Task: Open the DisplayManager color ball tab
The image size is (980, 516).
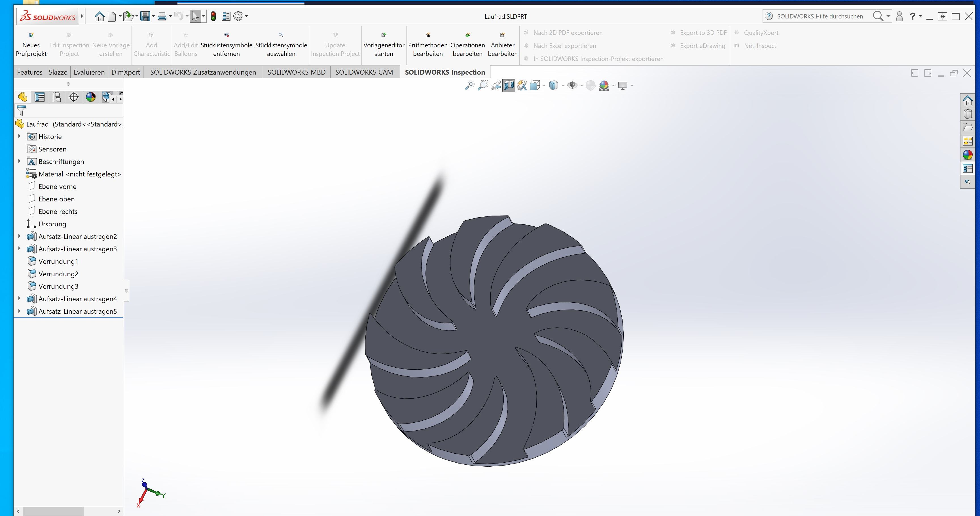Action: pyautogui.click(x=90, y=97)
